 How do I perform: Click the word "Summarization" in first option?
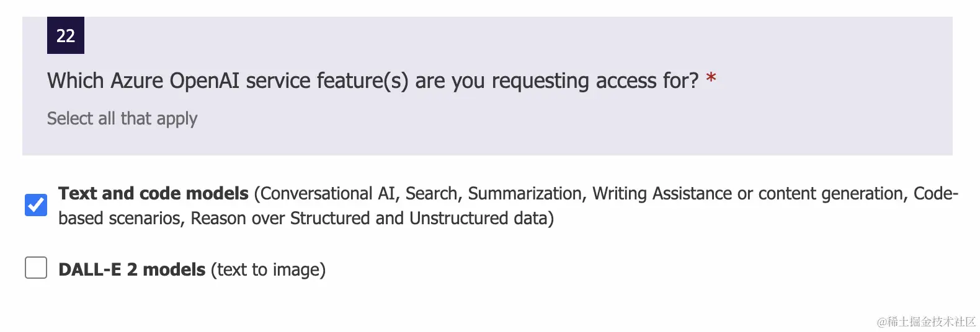[525, 194]
